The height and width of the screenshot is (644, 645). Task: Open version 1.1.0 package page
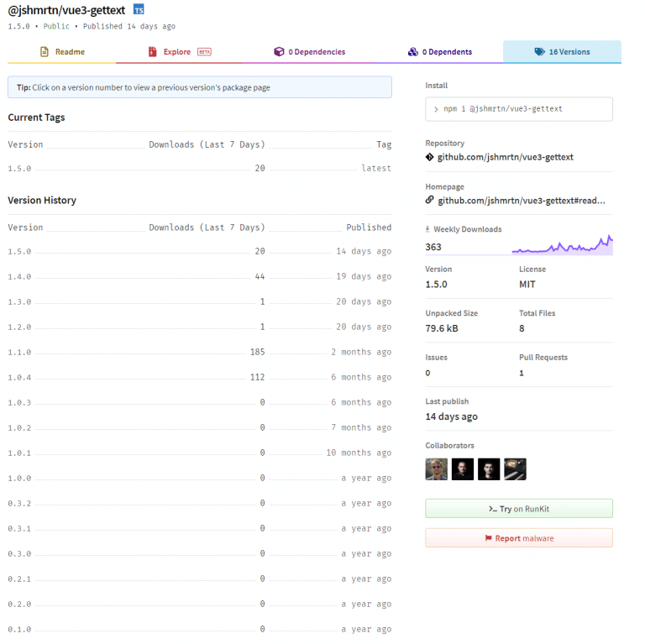point(19,353)
